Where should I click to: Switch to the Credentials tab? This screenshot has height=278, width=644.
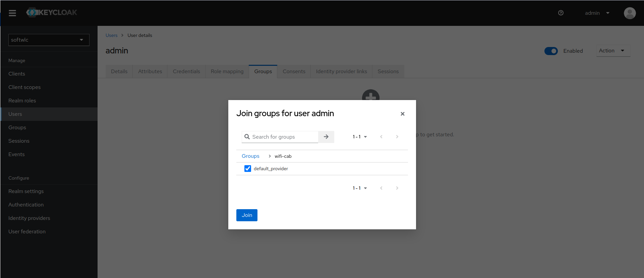(186, 72)
